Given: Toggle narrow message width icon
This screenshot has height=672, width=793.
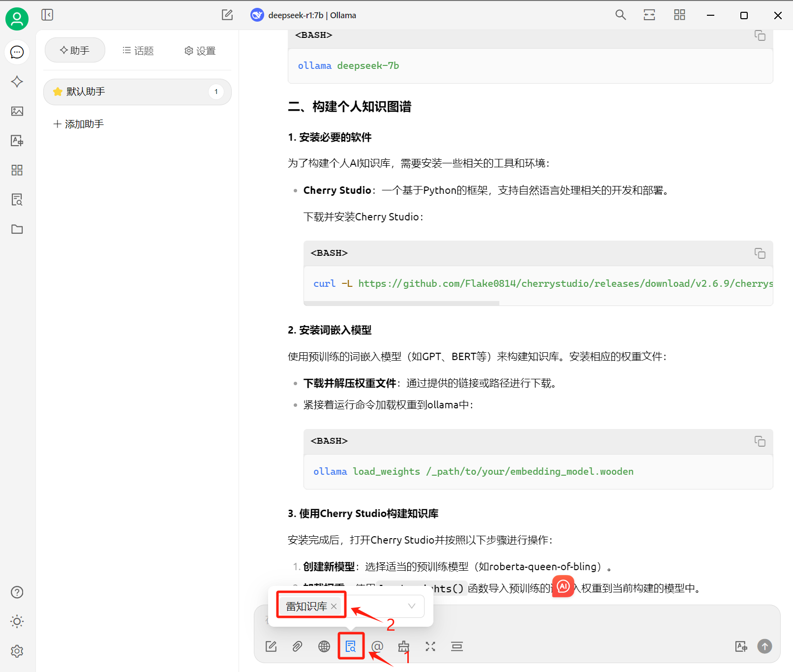Looking at the screenshot, I should click(649, 15).
